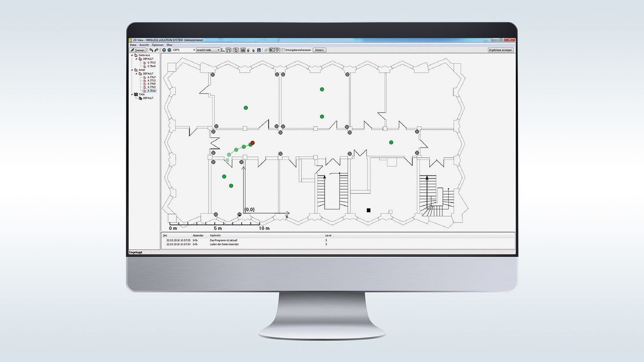The image size is (644, 362).
Task: Select anchor A 791a in tree
Action: click(x=152, y=90)
